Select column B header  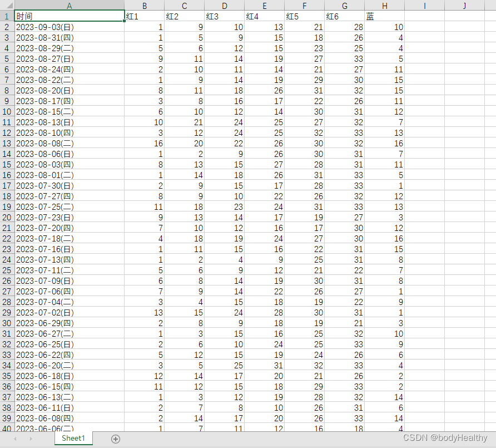[144, 6]
